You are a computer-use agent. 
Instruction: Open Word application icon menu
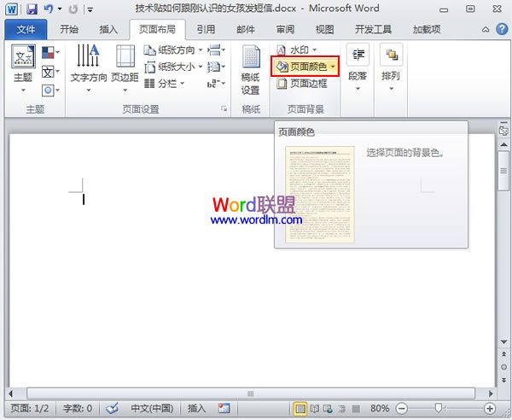12,9
